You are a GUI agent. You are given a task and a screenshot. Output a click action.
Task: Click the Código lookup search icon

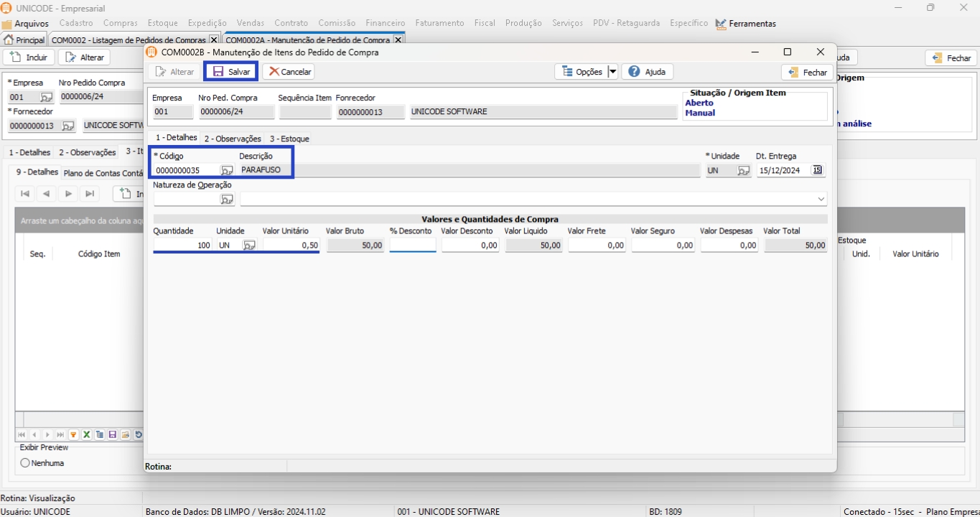(227, 171)
